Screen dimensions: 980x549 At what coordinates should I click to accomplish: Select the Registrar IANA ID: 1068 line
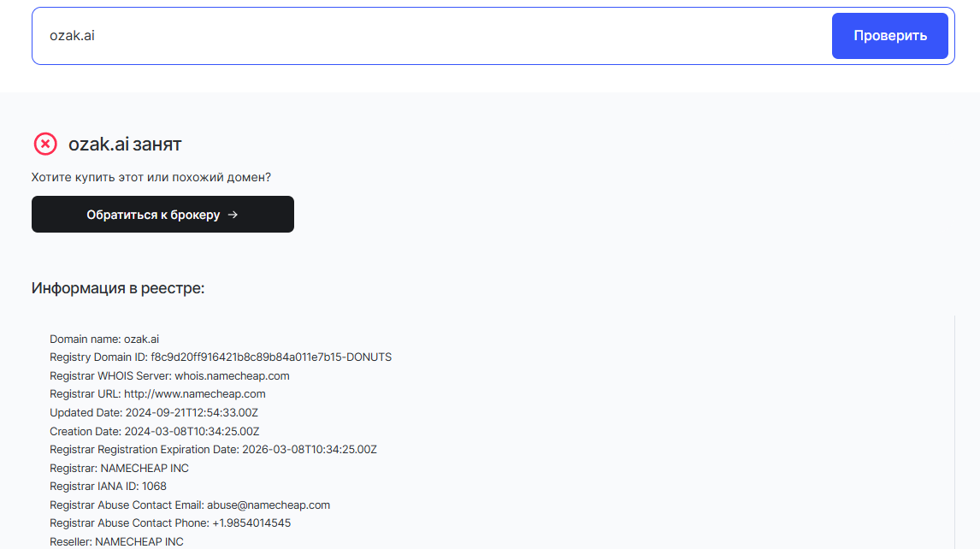pos(108,487)
